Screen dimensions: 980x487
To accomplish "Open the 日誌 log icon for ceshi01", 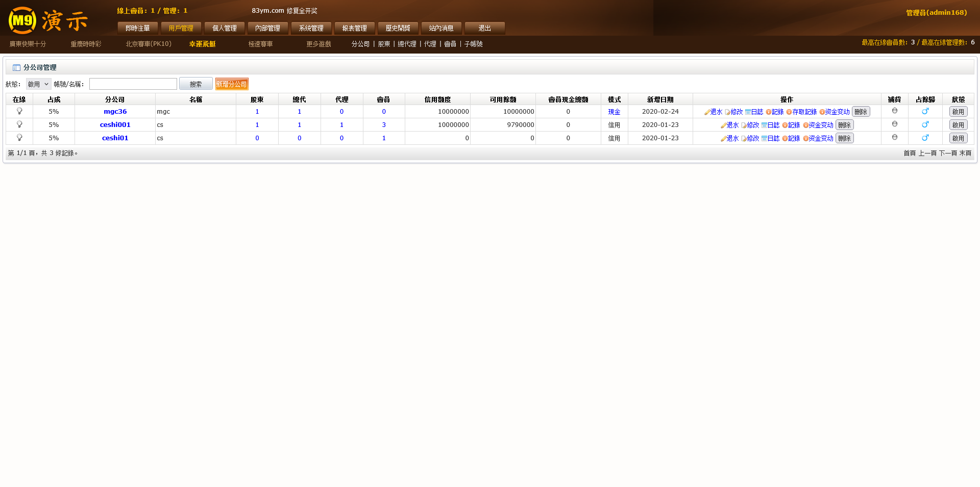I will point(764,139).
